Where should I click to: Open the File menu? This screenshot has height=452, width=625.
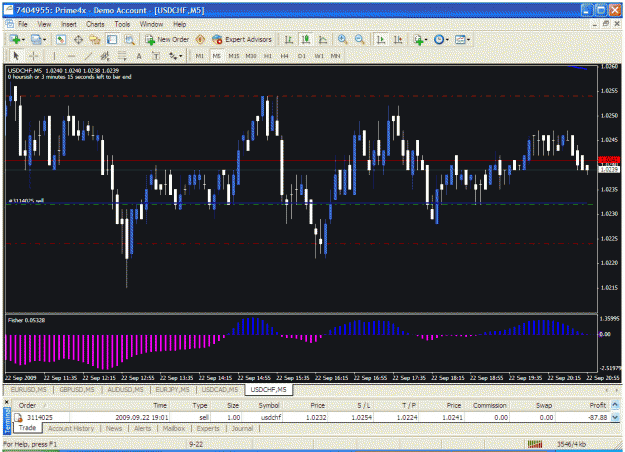pos(23,24)
